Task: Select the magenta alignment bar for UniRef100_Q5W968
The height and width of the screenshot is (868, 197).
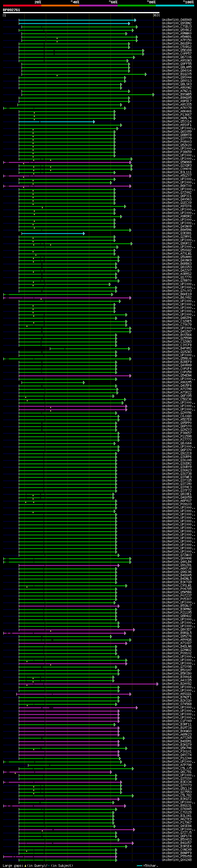Action: point(67,162)
